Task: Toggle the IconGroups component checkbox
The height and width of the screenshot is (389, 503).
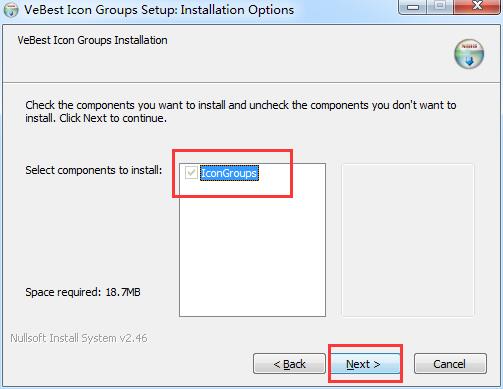Action: tap(191, 173)
